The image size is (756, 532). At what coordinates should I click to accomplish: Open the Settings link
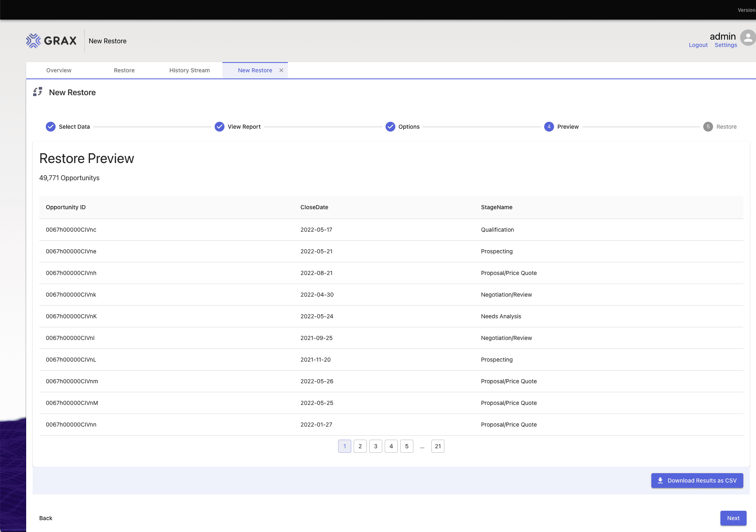click(726, 45)
